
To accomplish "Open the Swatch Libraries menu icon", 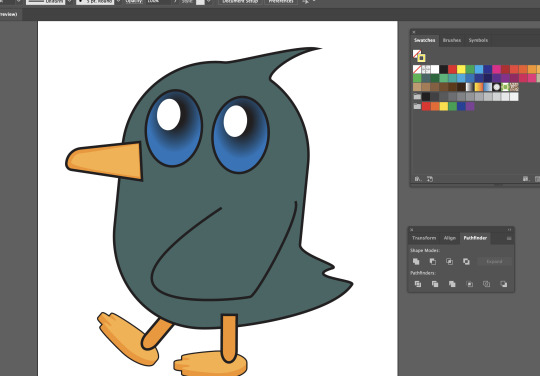I will coord(418,179).
